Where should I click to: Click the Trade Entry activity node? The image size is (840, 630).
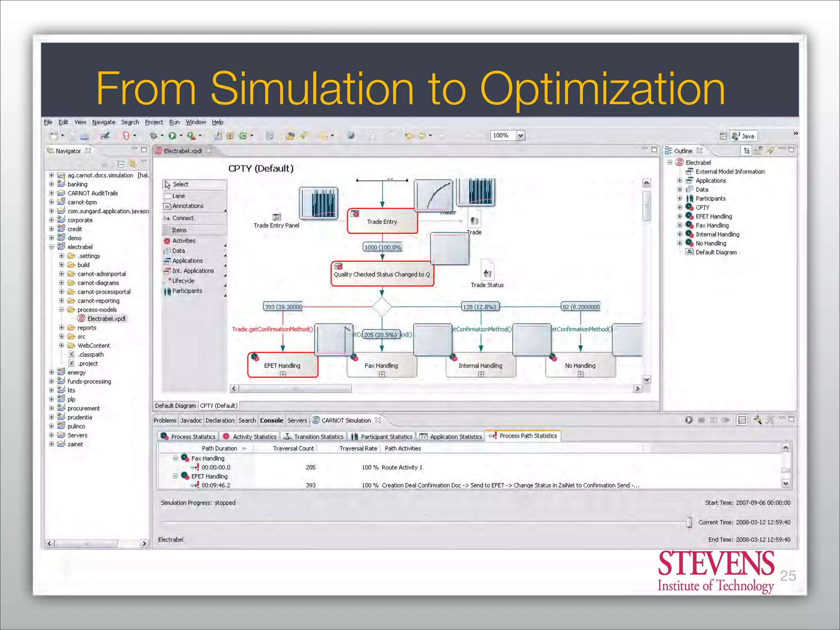pyautogui.click(x=382, y=221)
